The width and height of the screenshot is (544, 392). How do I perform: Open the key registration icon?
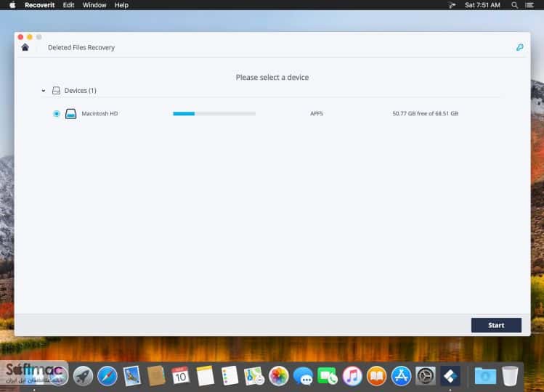tap(519, 47)
